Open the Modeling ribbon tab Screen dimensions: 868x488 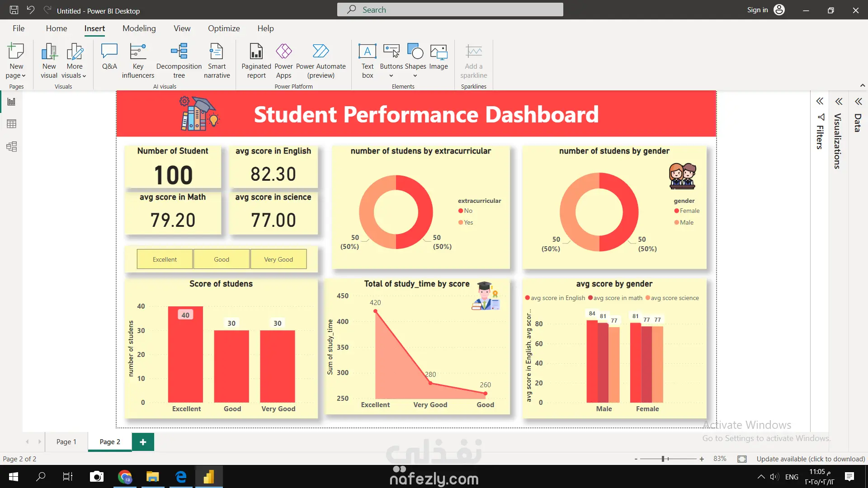pyautogui.click(x=139, y=28)
